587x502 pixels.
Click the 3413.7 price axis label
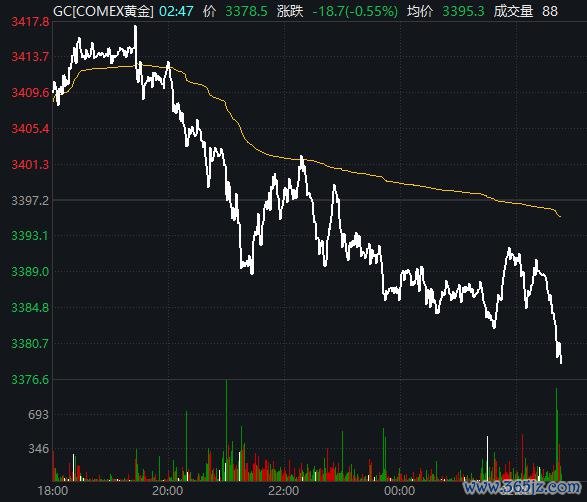[x=30, y=57]
